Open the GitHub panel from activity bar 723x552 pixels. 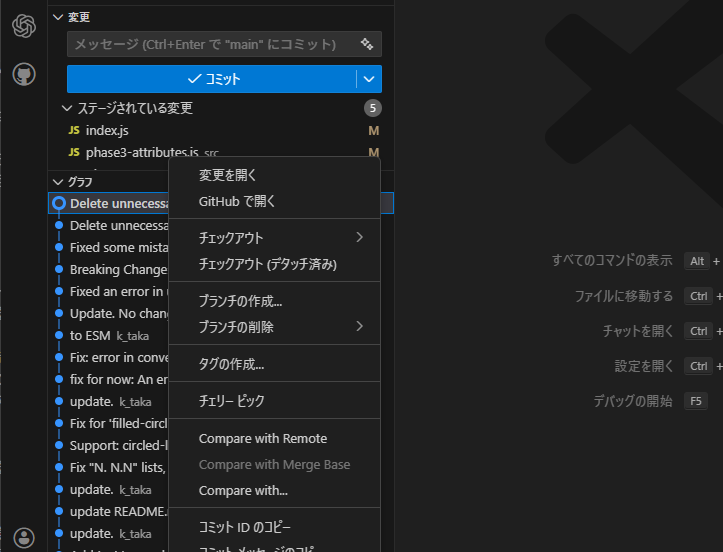click(24, 74)
